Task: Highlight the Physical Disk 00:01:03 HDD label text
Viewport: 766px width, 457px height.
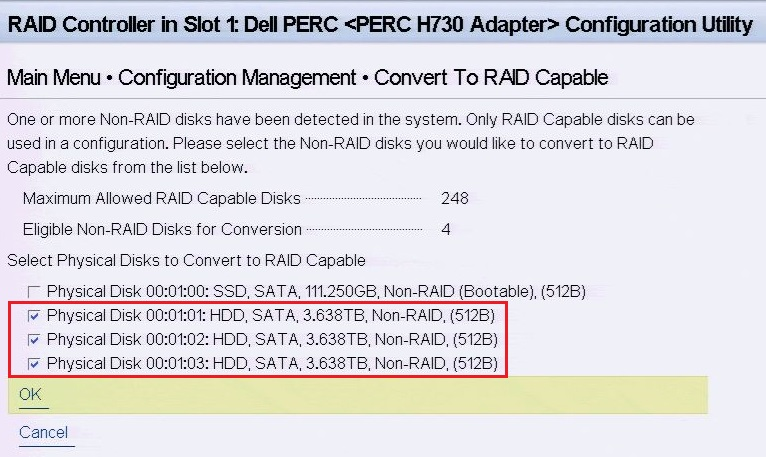Action: (x=271, y=363)
